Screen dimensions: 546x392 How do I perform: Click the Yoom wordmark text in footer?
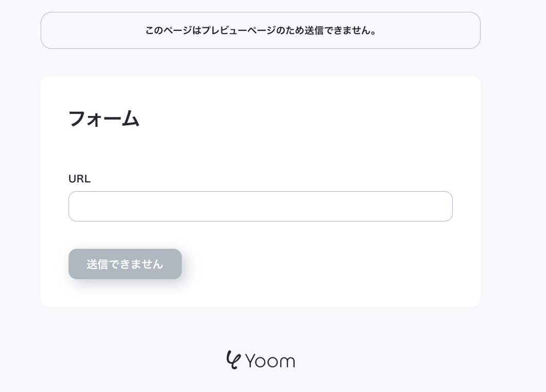[270, 361]
